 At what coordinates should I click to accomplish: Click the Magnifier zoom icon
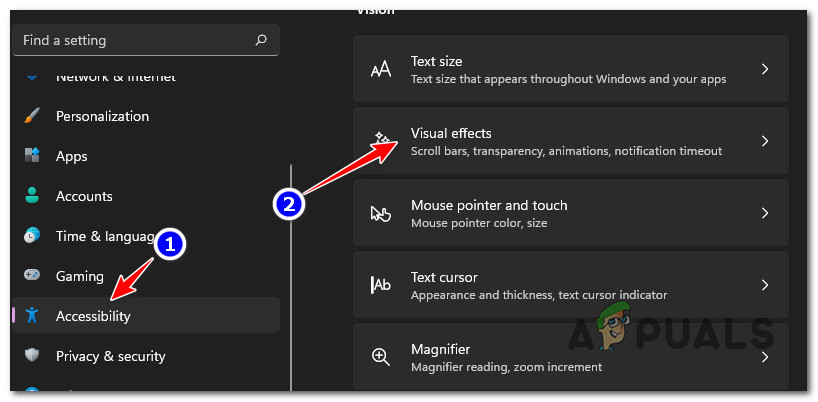pyautogui.click(x=381, y=357)
